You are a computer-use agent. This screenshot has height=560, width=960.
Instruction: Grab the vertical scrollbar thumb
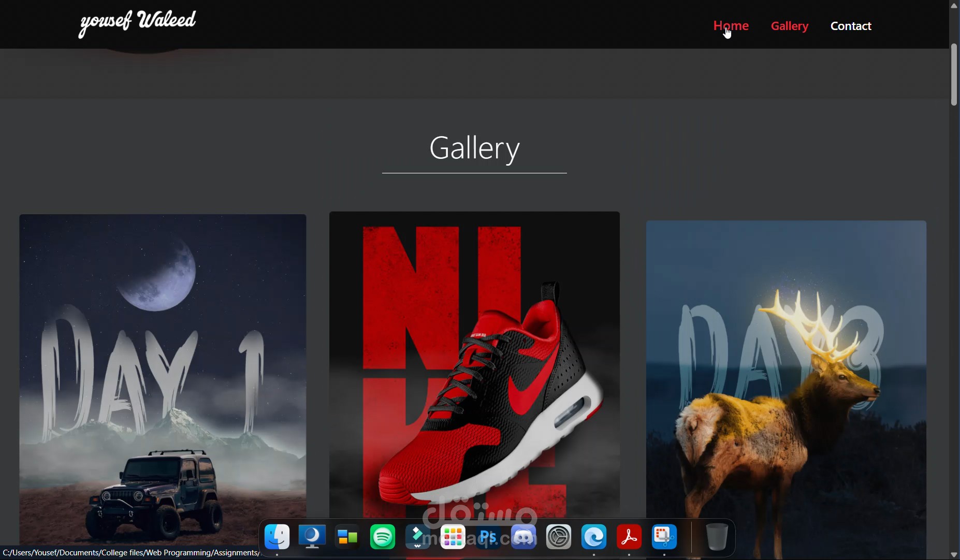pos(954,75)
